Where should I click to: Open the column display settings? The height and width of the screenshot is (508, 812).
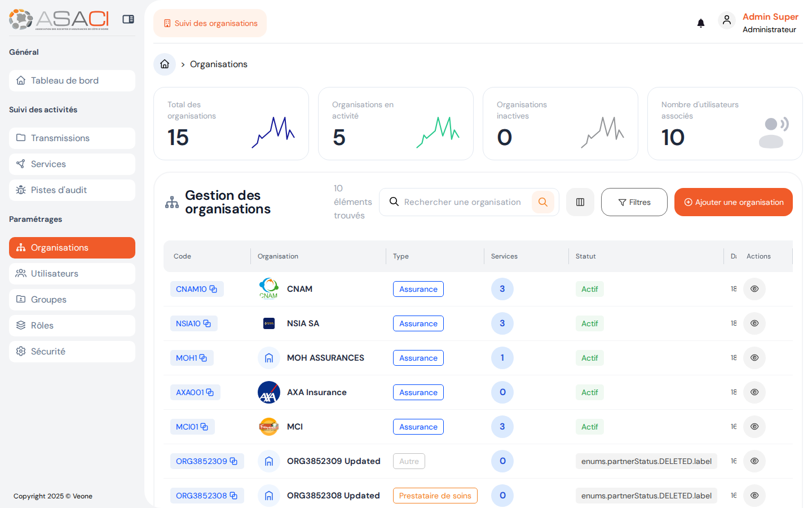580,202
